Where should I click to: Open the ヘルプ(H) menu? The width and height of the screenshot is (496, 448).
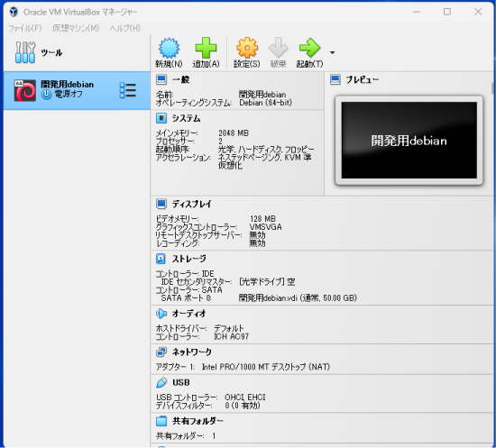point(125,28)
